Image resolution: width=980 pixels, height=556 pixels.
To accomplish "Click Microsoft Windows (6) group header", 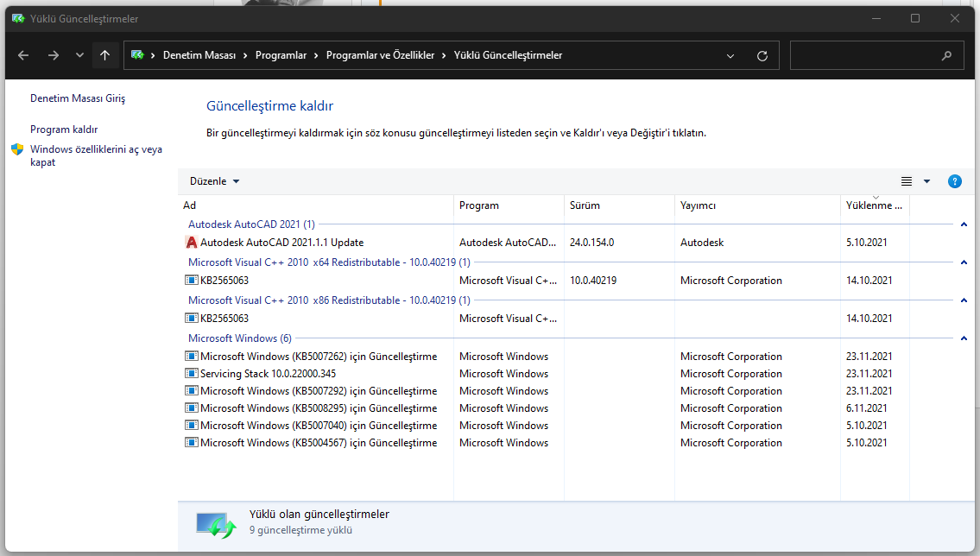I will [x=240, y=338].
